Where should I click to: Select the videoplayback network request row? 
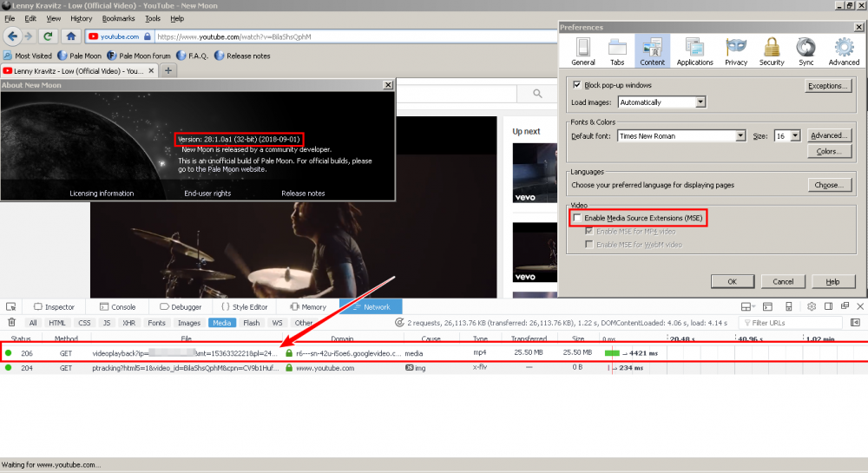(434, 353)
